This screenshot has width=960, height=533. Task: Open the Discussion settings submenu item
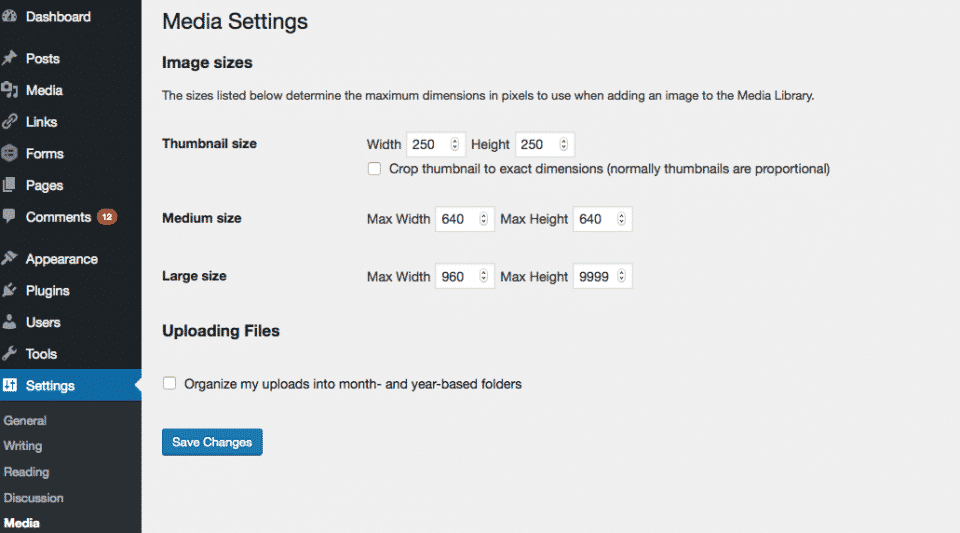[34, 498]
